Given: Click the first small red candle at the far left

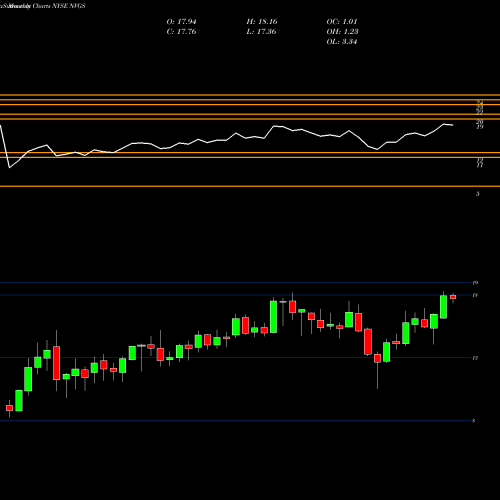Looking at the screenshot, I should [x=9, y=408].
